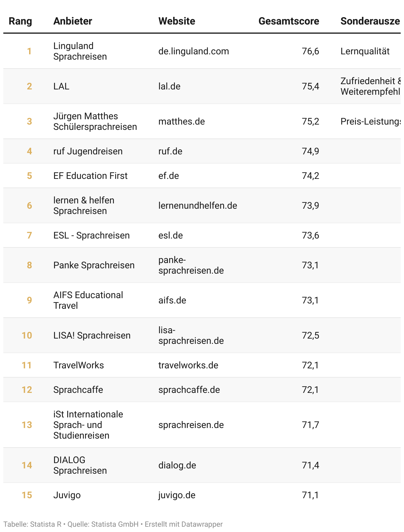Visit matthes.de website link
Screen dimensions: 404x532
[x=181, y=122]
